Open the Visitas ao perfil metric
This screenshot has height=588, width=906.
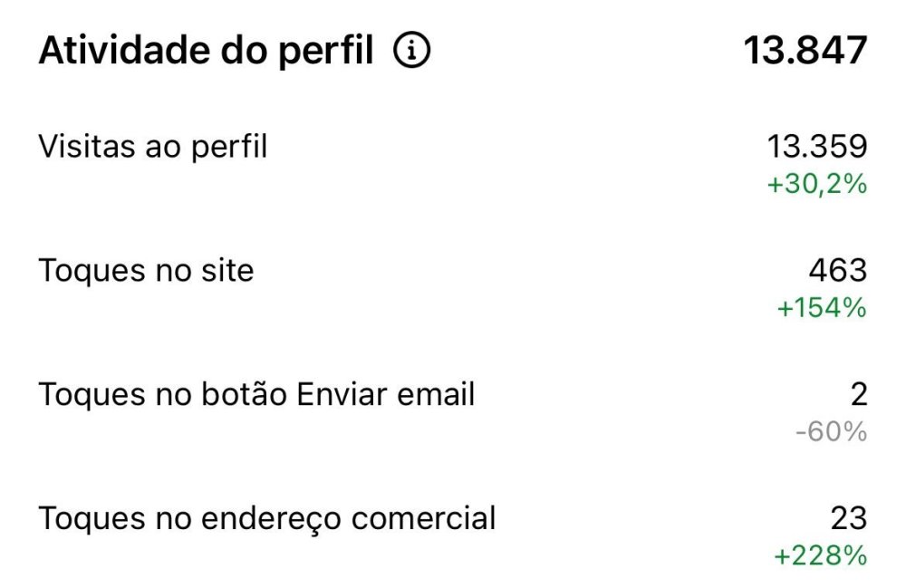tap(153, 146)
